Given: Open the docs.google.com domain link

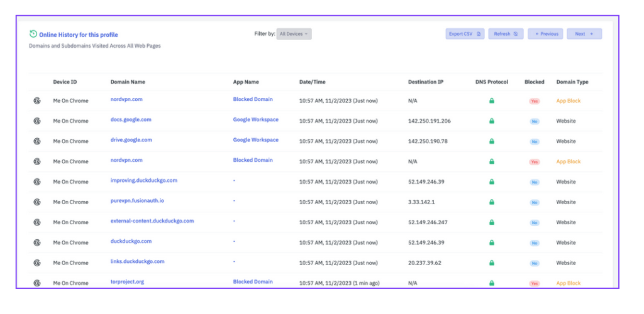Looking at the screenshot, I should [x=131, y=120].
